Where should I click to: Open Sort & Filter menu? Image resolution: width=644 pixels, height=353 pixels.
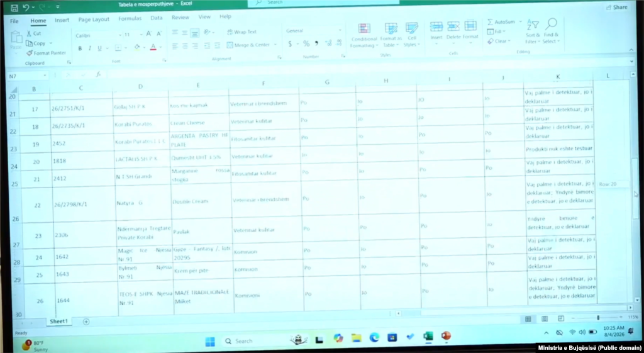533,31
